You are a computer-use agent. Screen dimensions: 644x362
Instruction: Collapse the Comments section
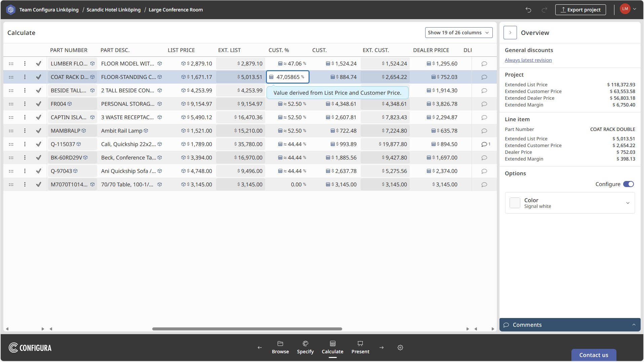tap(633, 325)
